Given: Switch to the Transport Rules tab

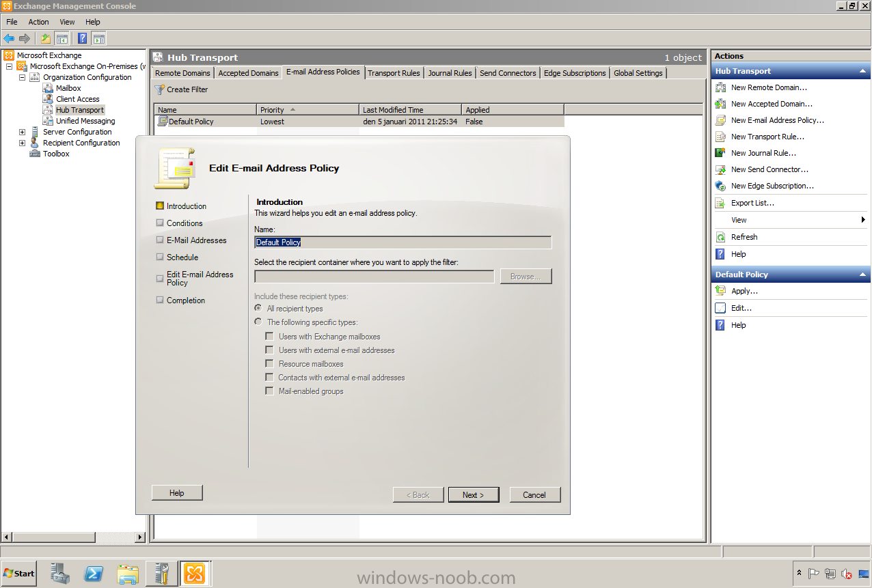Looking at the screenshot, I should pyautogui.click(x=394, y=73).
